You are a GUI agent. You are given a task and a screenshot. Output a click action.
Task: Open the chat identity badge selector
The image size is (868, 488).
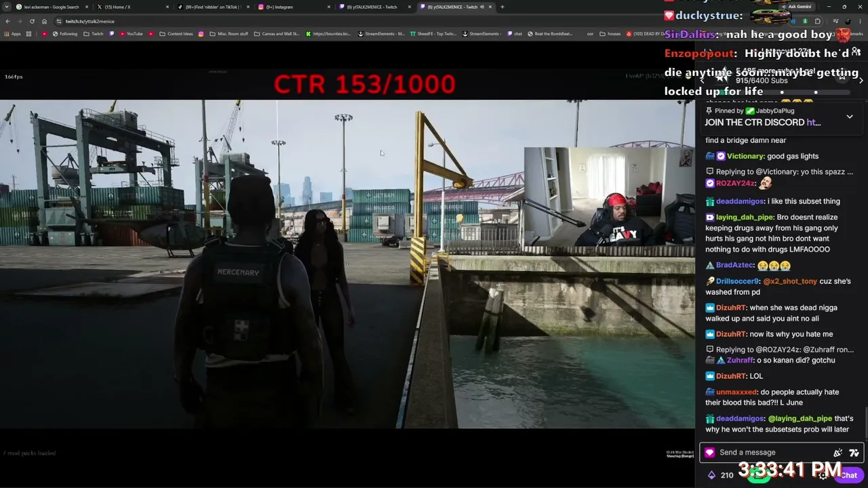(709, 452)
